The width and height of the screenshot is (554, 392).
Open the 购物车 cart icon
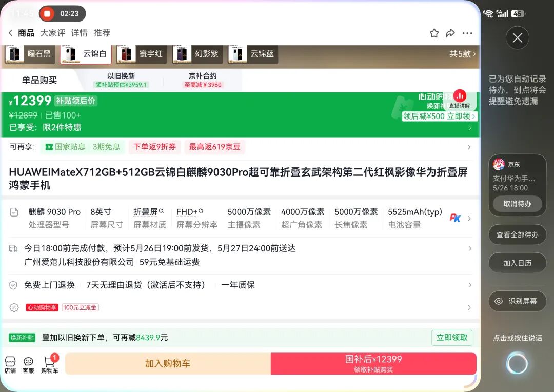click(x=49, y=365)
